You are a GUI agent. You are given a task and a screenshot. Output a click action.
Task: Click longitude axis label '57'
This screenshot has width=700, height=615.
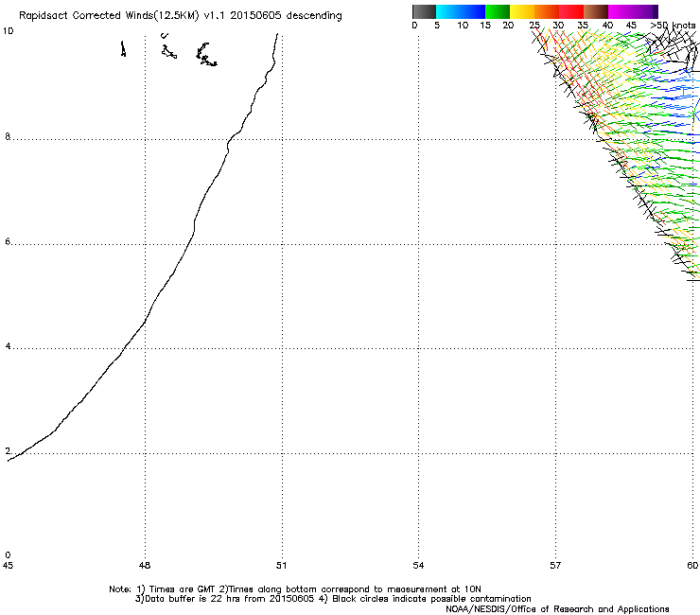coord(555,566)
